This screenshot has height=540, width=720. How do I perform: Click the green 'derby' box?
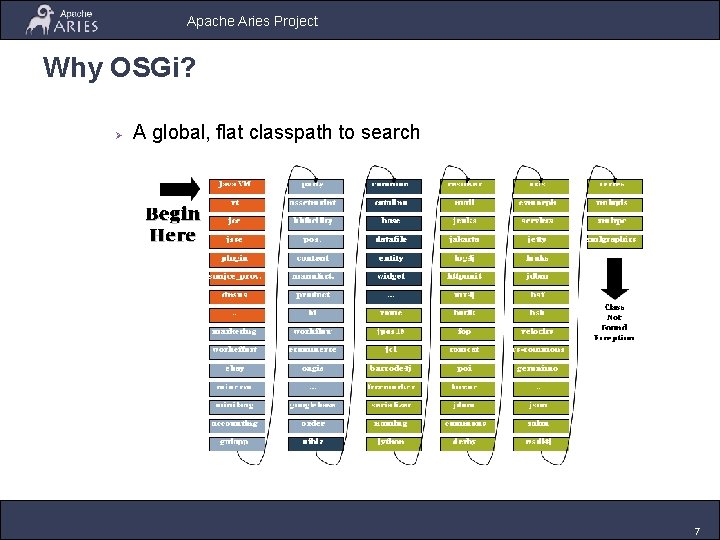[x=467, y=444]
